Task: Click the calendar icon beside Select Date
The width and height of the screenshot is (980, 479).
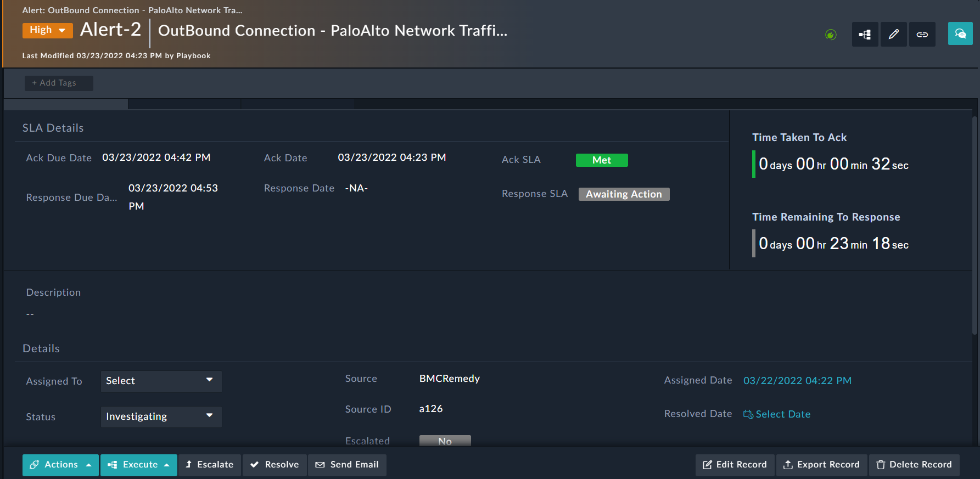Action: coord(748,414)
